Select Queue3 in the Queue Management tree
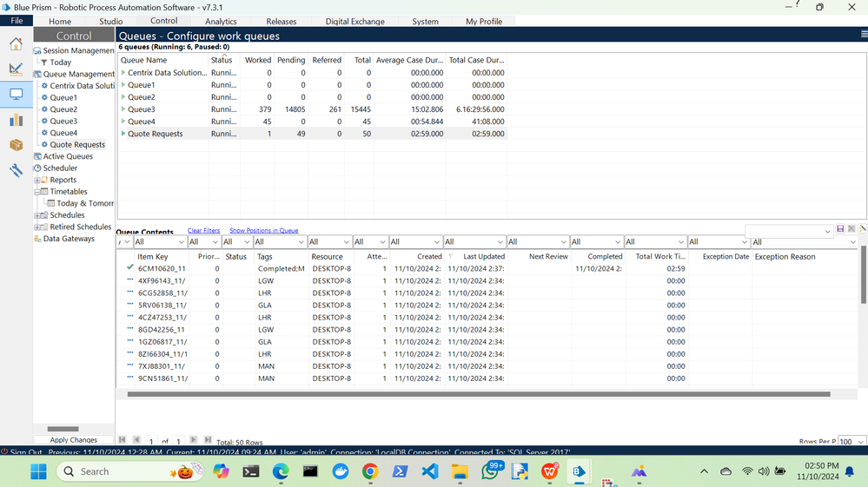 (x=63, y=122)
